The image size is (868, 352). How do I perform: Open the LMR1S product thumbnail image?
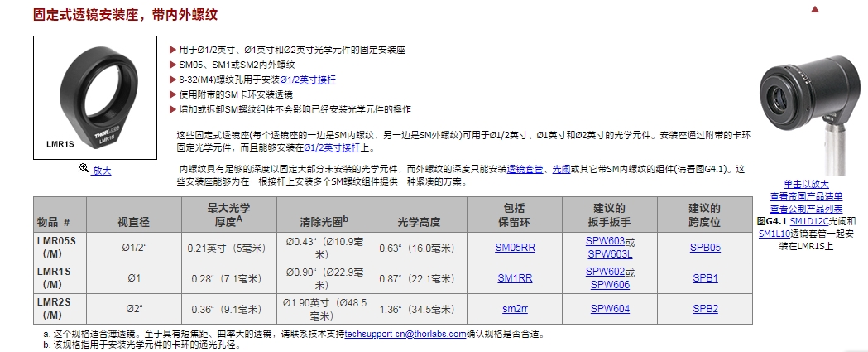click(x=95, y=98)
